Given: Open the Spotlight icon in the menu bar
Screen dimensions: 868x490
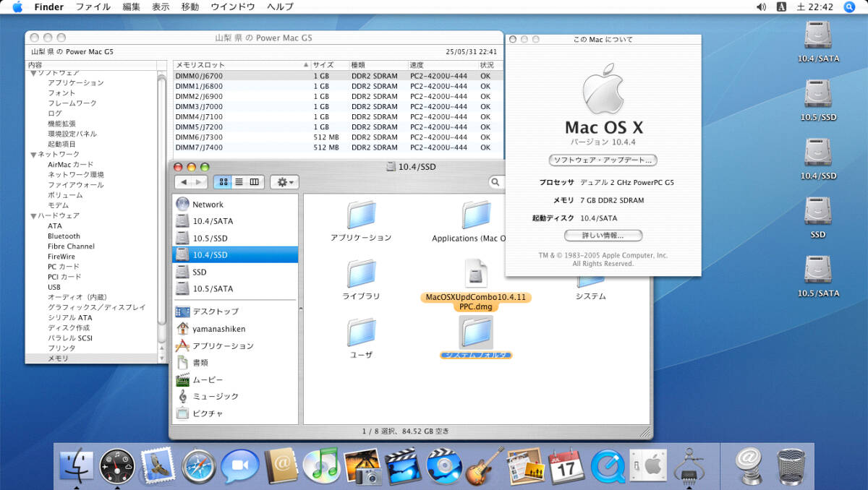Looking at the screenshot, I should 848,7.
